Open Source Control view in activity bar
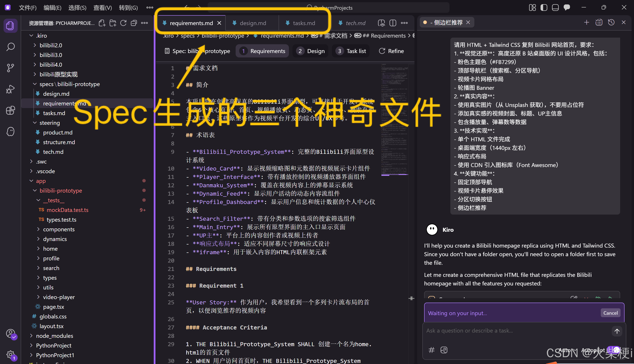 coord(10,68)
